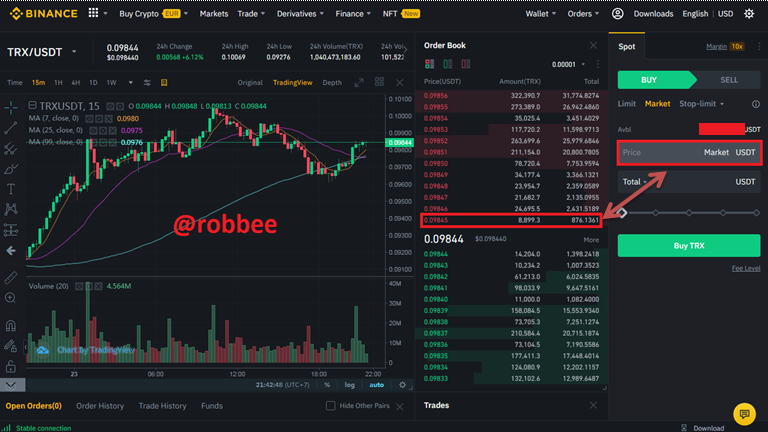Select Limit order type

click(x=626, y=104)
